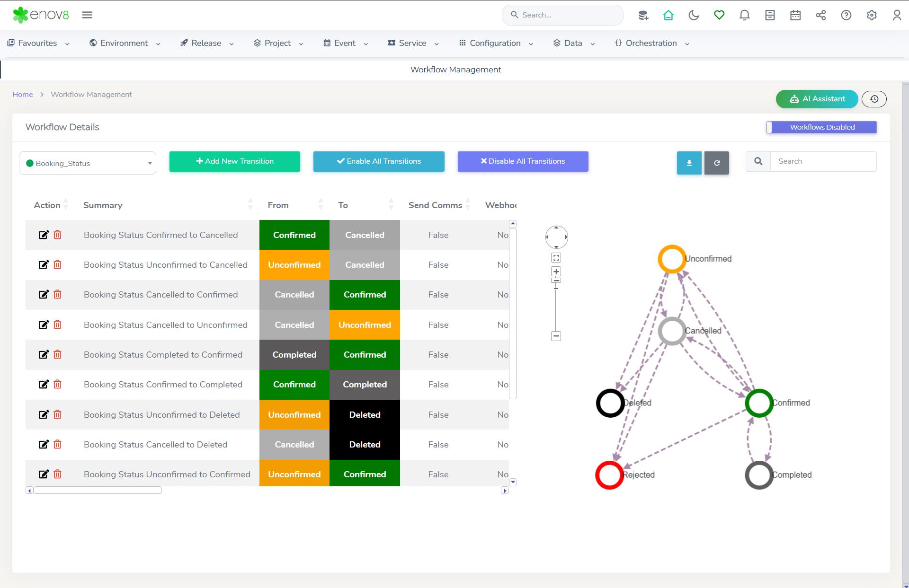The height and width of the screenshot is (588, 909).
Task: Open the notifications bell
Action: pyautogui.click(x=744, y=15)
